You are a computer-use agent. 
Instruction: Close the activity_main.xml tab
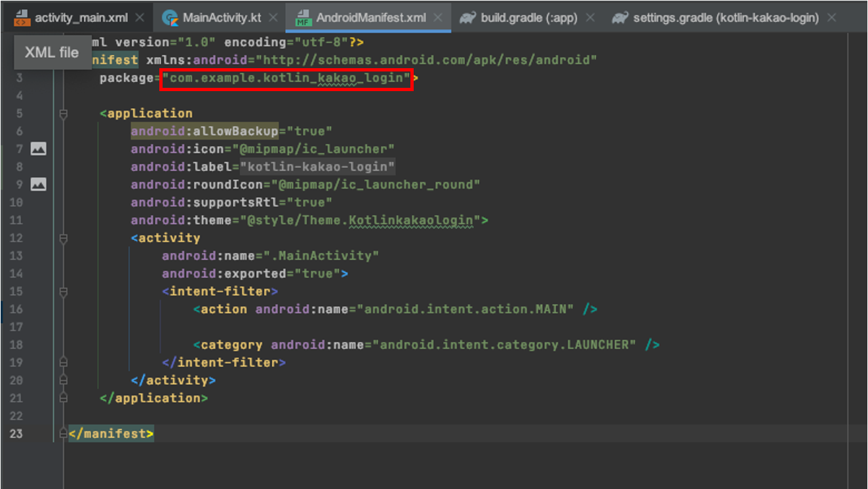click(139, 18)
